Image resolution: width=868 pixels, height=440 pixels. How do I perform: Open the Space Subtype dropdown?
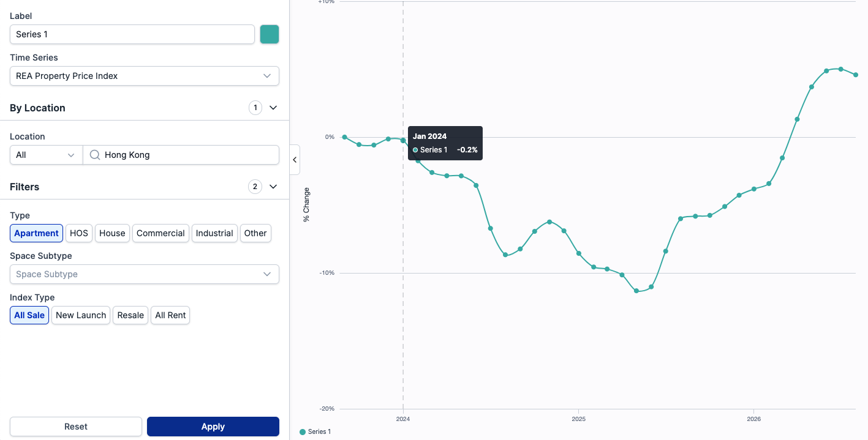145,274
